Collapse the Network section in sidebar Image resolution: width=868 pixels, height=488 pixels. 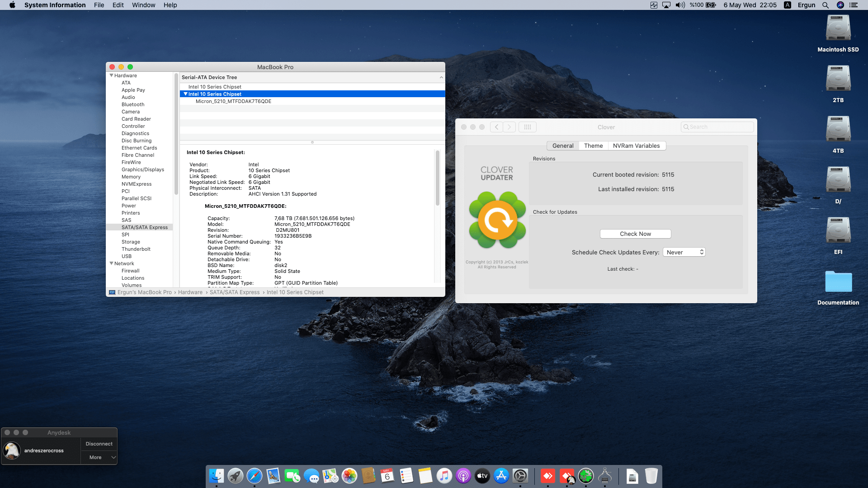click(x=111, y=263)
